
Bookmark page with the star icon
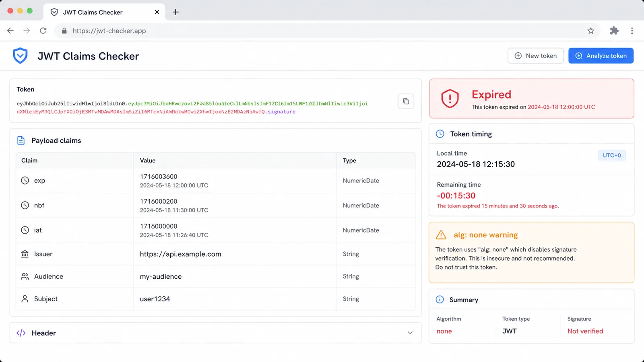click(x=590, y=31)
